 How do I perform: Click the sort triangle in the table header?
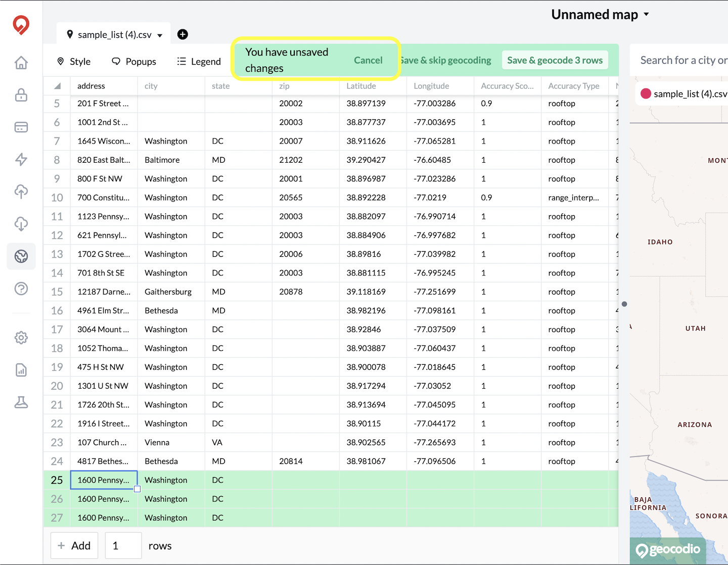[x=57, y=85]
